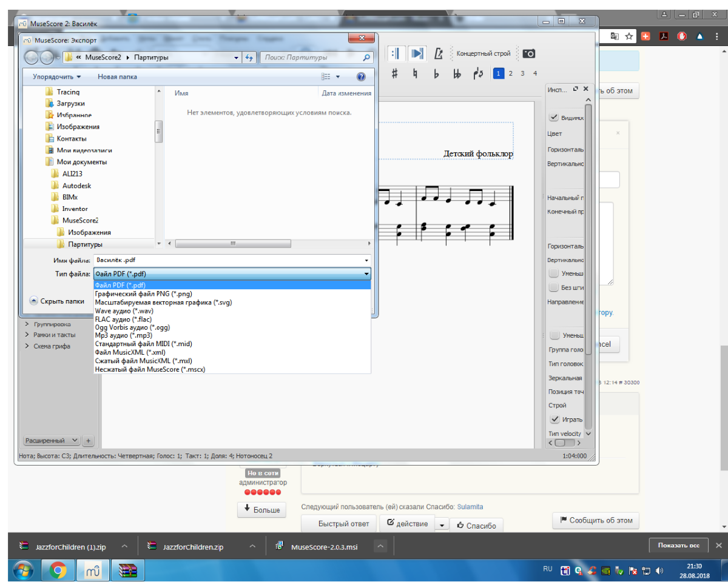Select the double flat accidental icon
The image size is (728, 582).
point(457,73)
